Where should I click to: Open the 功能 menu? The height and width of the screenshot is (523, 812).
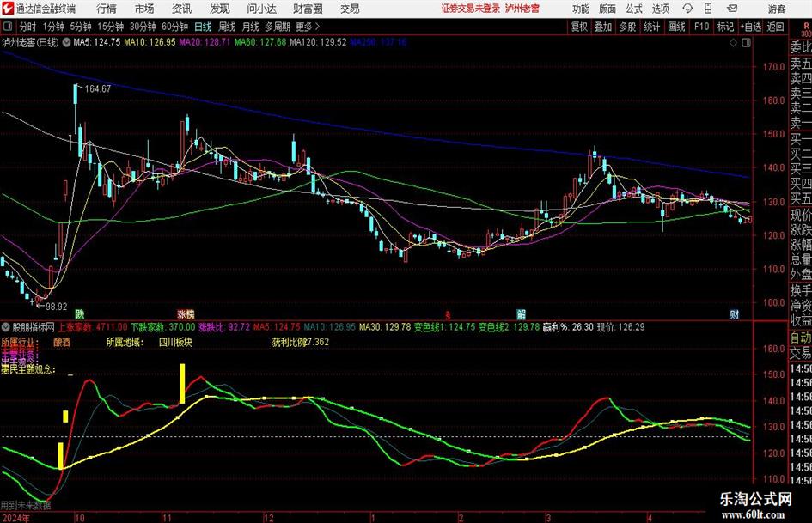(x=581, y=9)
